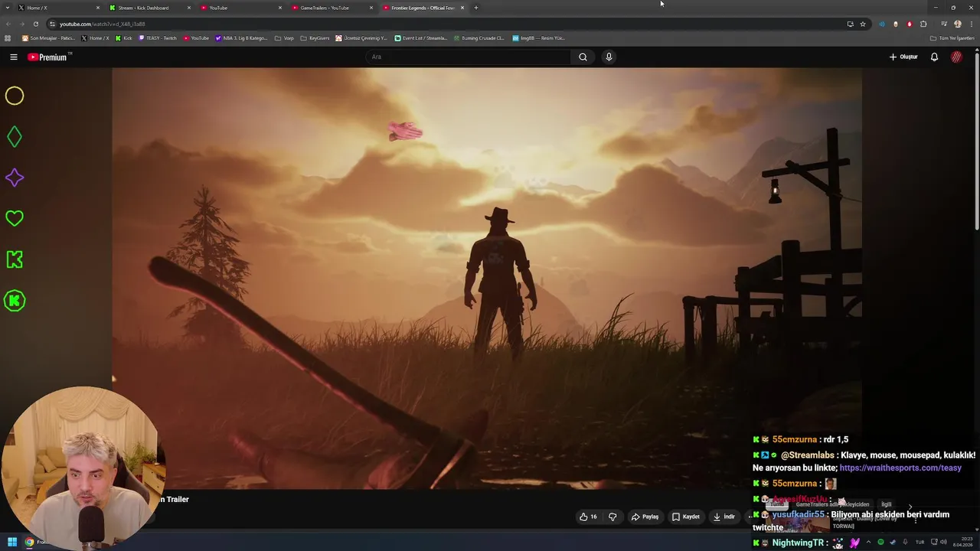
Task: Open Chrome three-dot menu
Action: click(971, 24)
